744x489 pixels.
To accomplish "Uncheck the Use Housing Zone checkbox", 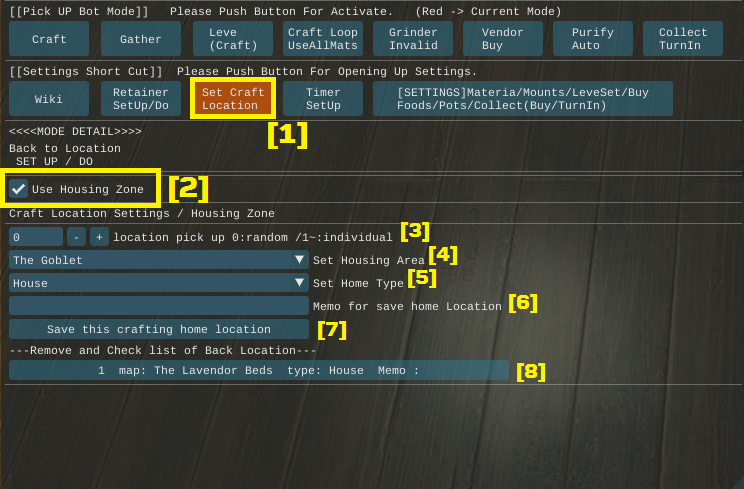I will pyautogui.click(x=19, y=189).
